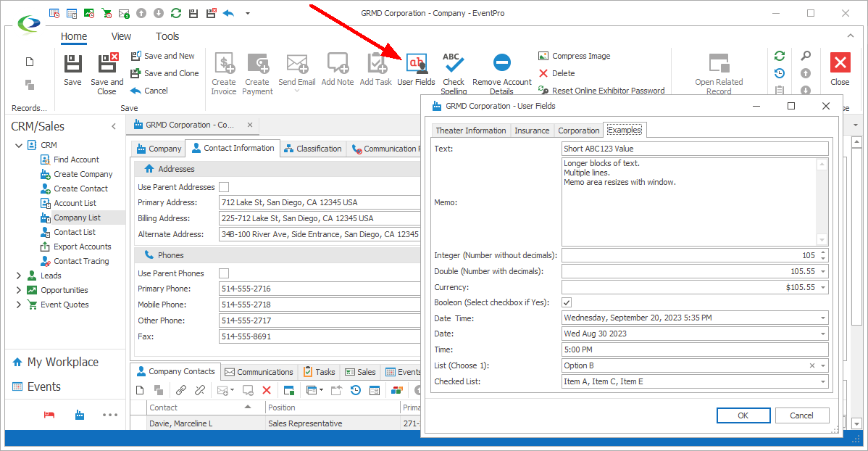Click Cancel in User Fields dialog
This screenshot has width=868, height=451.
coord(801,415)
